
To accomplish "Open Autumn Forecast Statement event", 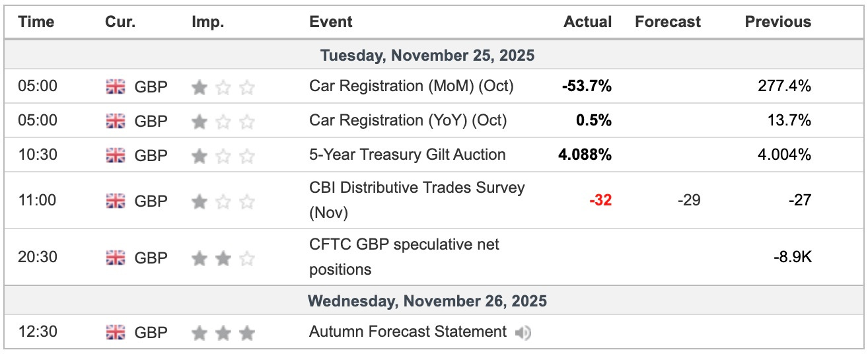I will point(408,332).
